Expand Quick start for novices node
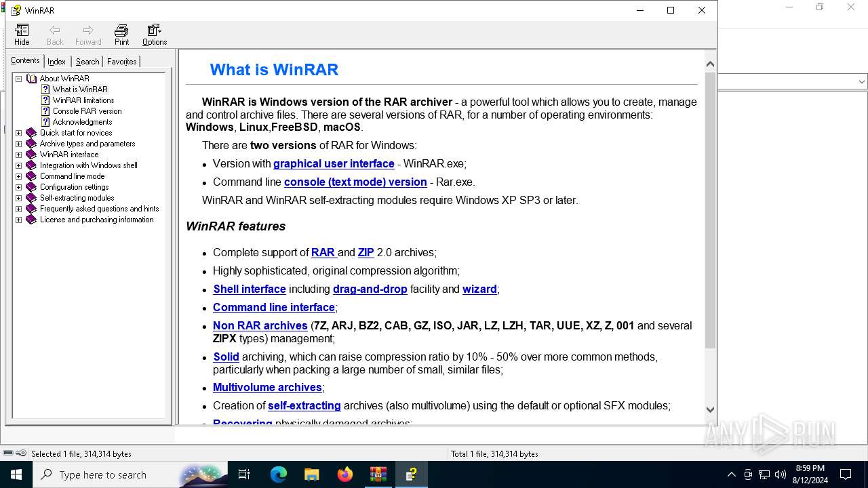The width and height of the screenshot is (868, 488). coord(19,133)
